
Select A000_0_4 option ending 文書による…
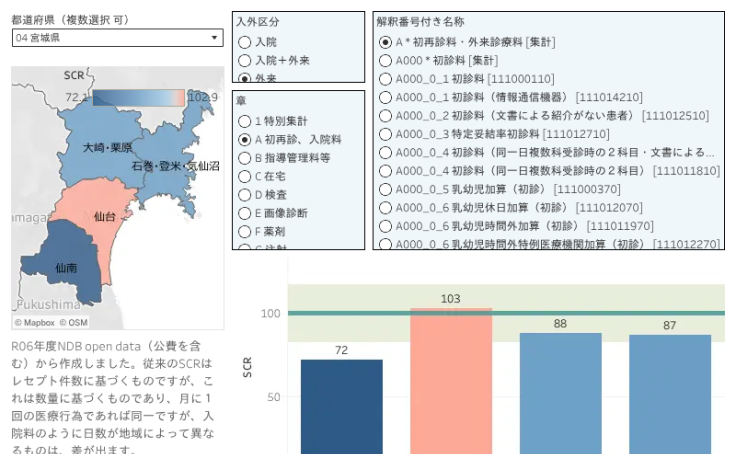[x=385, y=153]
